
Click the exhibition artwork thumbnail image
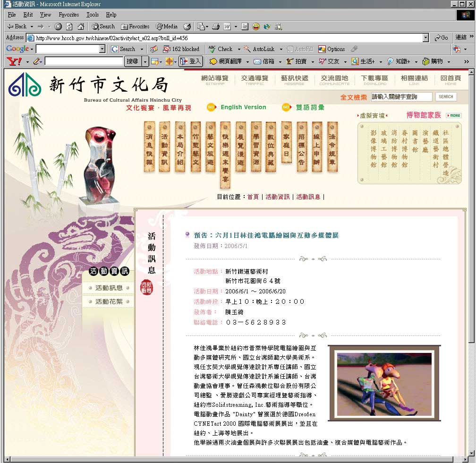[384, 383]
